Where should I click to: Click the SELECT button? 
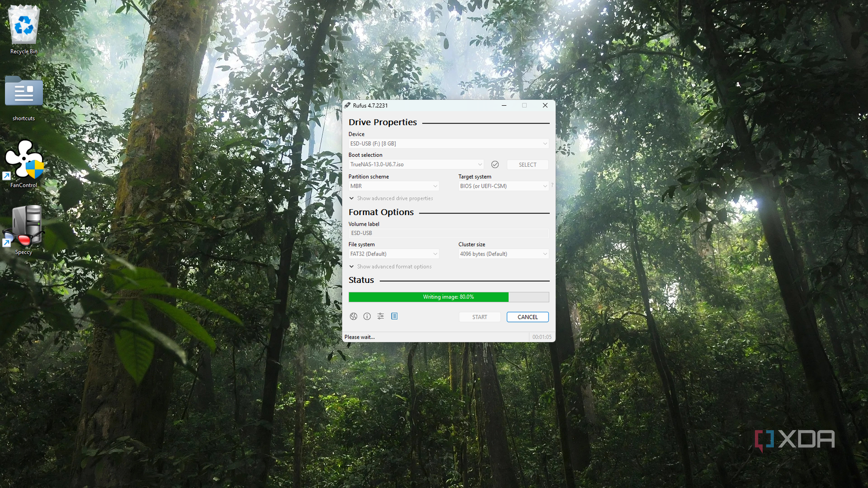(527, 164)
